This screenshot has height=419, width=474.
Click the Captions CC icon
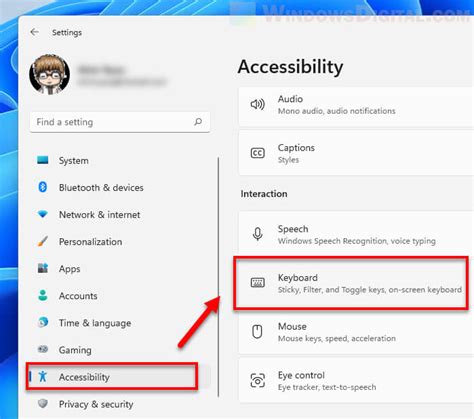257,153
